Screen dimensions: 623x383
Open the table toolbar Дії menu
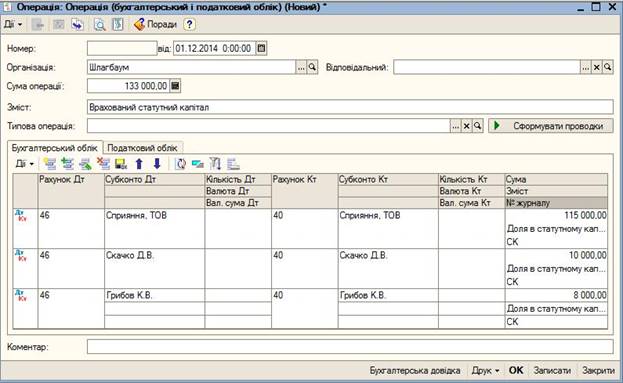pyautogui.click(x=25, y=164)
